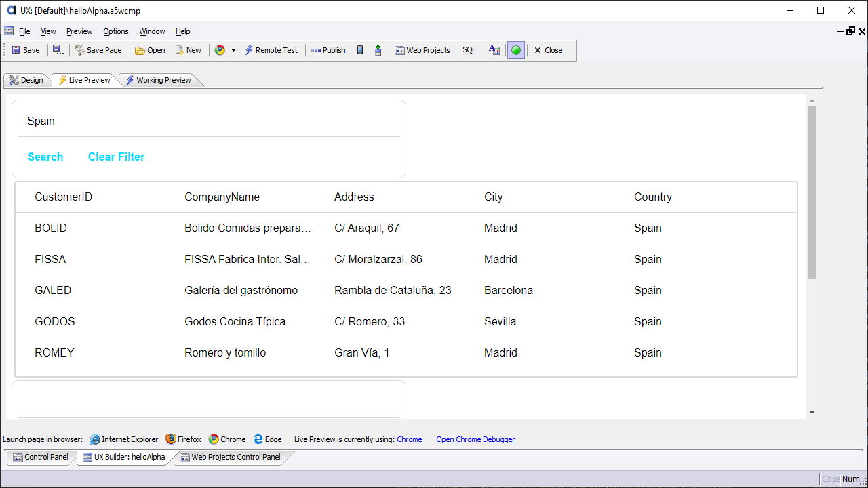Launch page in Internet Explorer
The height and width of the screenshot is (488, 868).
[124, 439]
